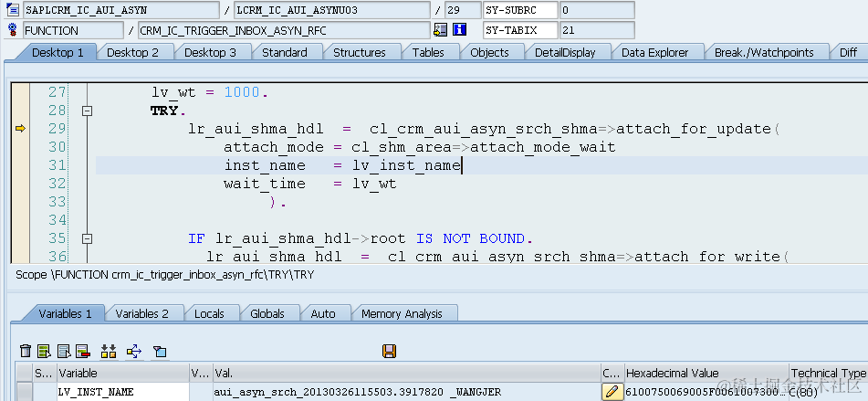Save variables with the floppy disk icon
The image size is (868, 401).
pyautogui.click(x=389, y=351)
